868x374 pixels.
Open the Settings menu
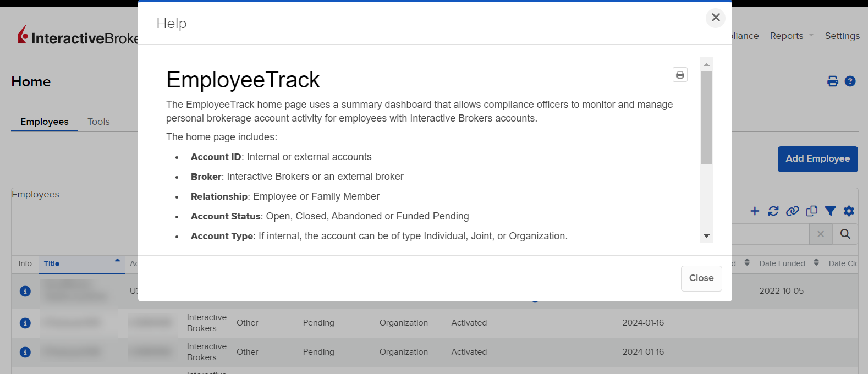point(842,36)
